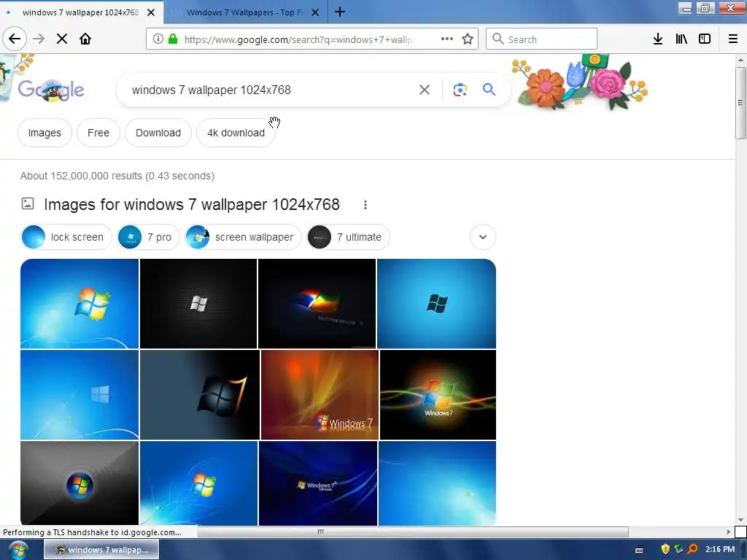This screenshot has width=747, height=560.
Task: Select the 7 pro suggestion chip
Action: pyautogui.click(x=149, y=237)
